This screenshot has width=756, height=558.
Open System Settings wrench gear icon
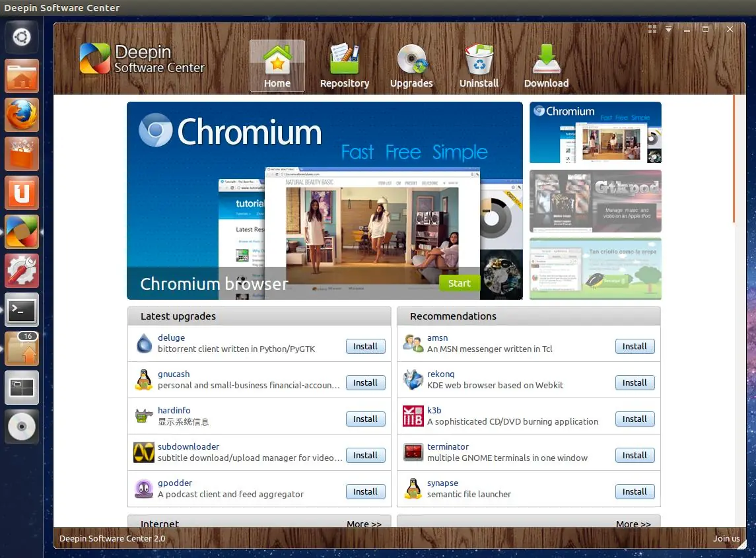click(x=22, y=271)
